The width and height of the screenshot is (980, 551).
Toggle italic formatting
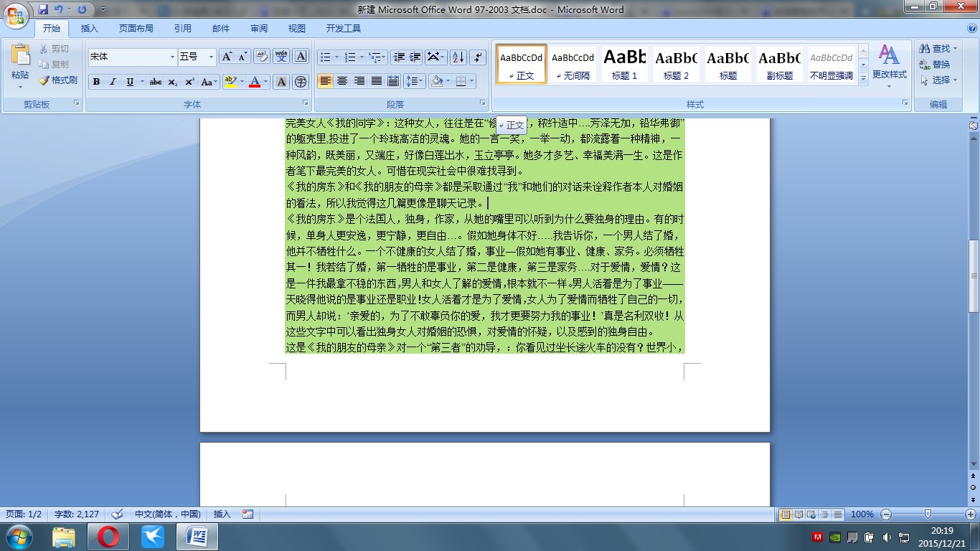point(113,82)
